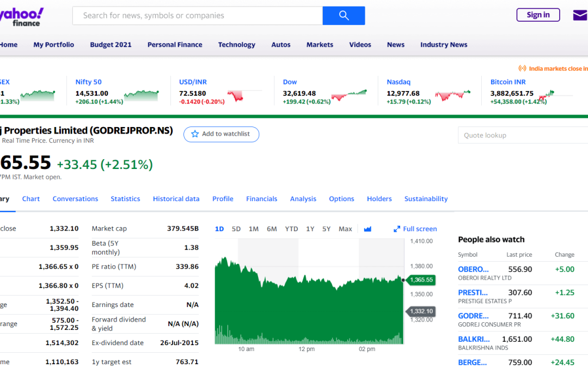This screenshot has width=588, height=368.
Task: Click the USD/INR mini sparkline chart
Action: 244,95
